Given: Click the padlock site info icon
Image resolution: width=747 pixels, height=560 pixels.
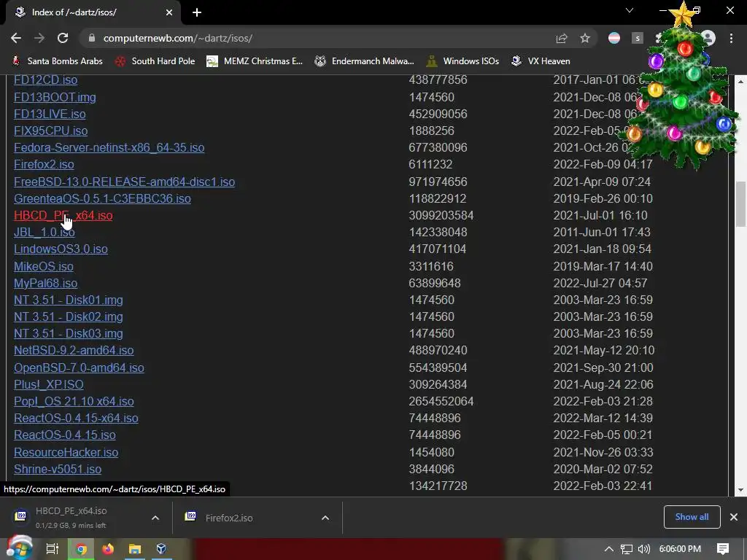Looking at the screenshot, I should pos(92,38).
